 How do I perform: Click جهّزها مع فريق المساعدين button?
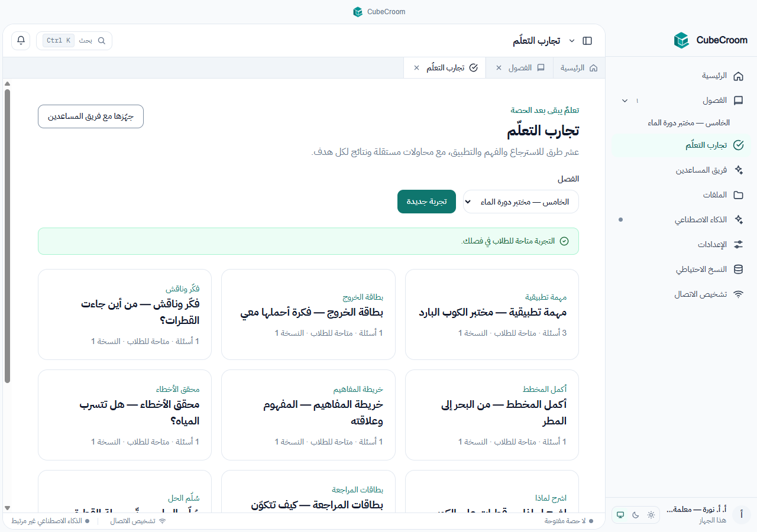[x=90, y=116]
